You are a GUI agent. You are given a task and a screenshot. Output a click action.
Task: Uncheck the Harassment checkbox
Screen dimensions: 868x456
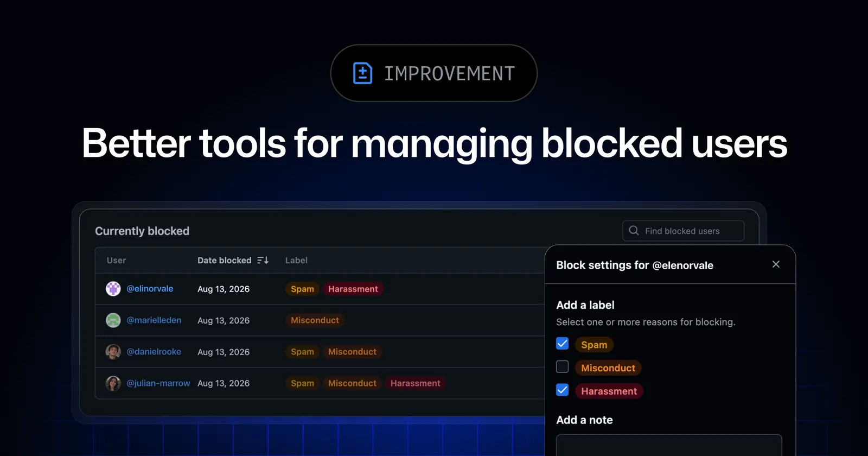pos(563,390)
